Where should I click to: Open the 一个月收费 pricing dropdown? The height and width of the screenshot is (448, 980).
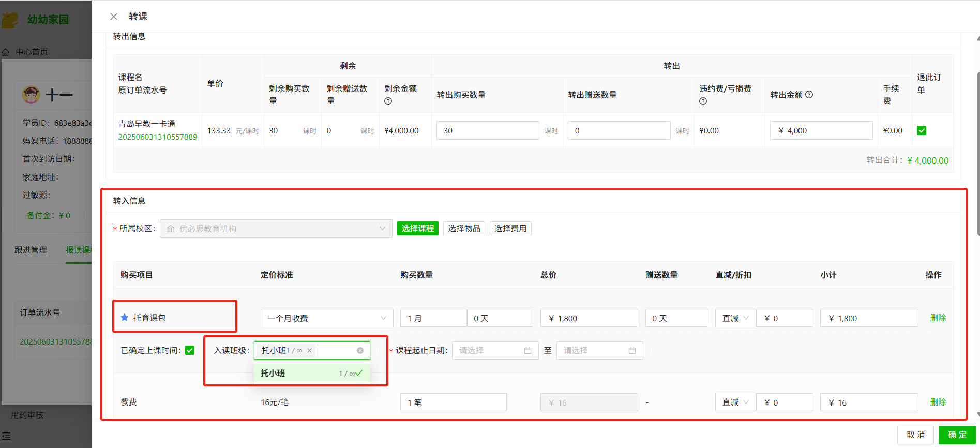(x=326, y=318)
